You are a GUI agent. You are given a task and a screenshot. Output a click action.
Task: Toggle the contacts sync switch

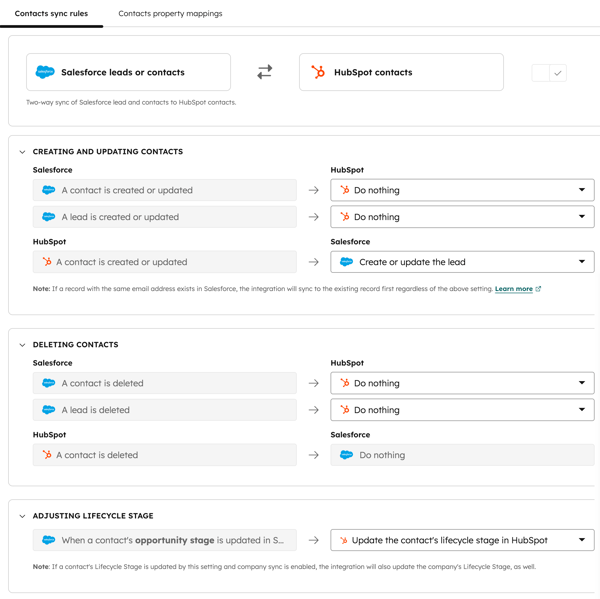point(549,73)
